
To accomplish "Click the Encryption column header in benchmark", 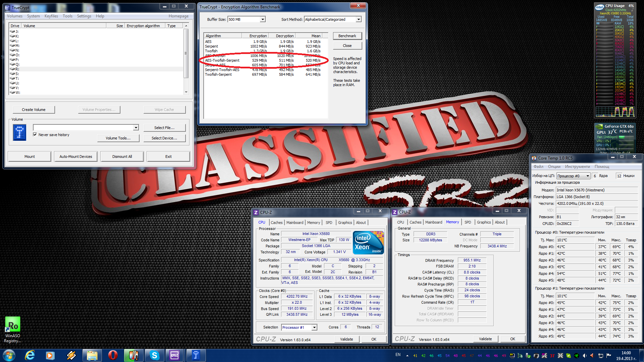I will click(255, 36).
